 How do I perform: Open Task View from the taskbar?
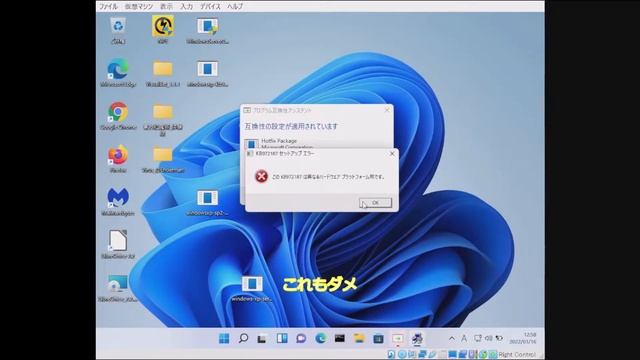(x=262, y=338)
